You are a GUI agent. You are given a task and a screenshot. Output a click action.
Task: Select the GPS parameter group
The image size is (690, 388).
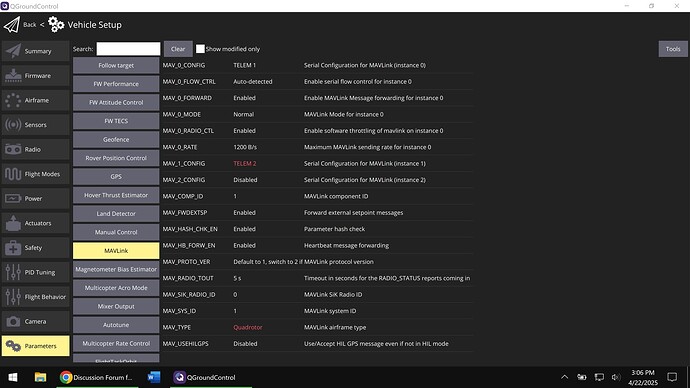116,176
